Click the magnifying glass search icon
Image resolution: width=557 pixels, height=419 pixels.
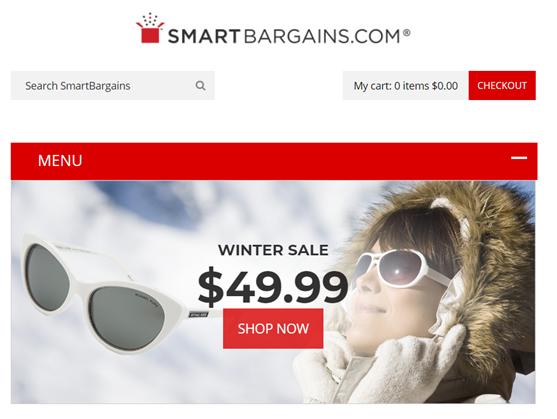tap(201, 86)
